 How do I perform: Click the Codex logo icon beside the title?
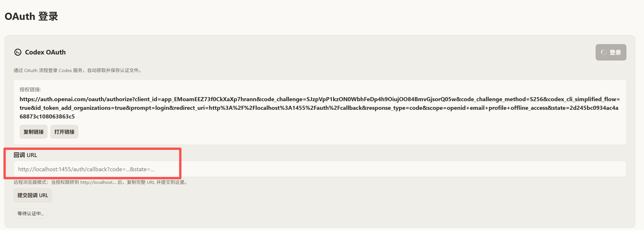18,52
